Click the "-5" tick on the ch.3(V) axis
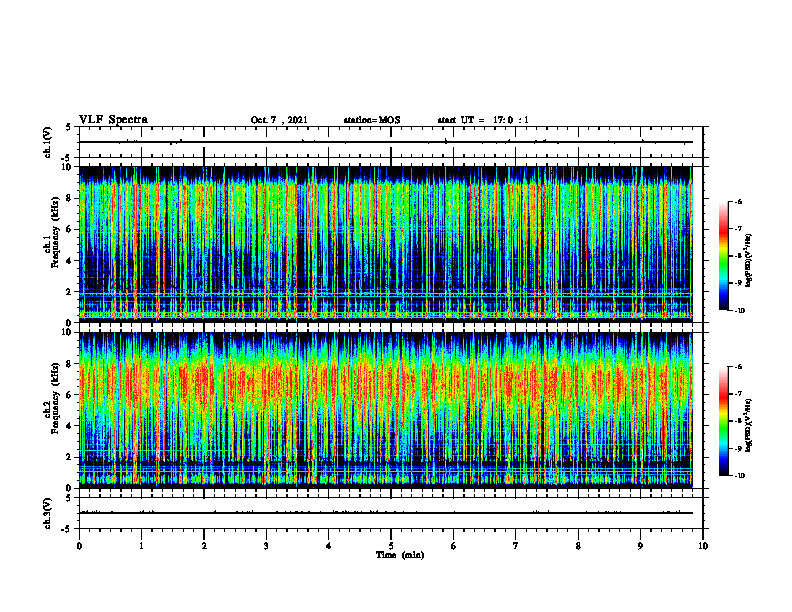This screenshot has height=612, width=792. click(x=68, y=529)
